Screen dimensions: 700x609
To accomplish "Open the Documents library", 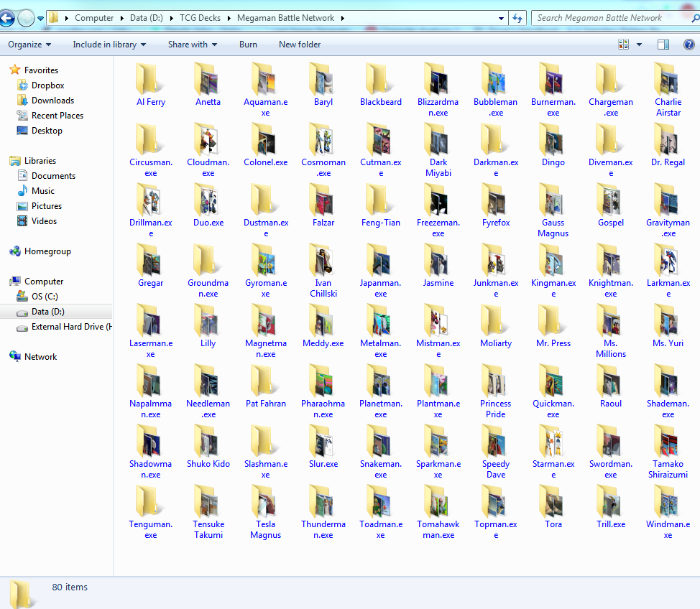I will pyautogui.click(x=47, y=176).
